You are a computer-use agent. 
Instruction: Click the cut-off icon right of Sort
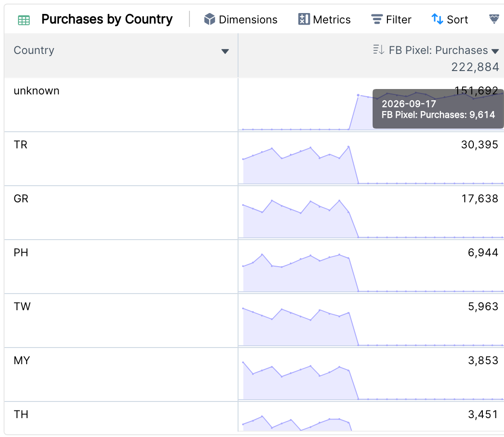(x=494, y=19)
